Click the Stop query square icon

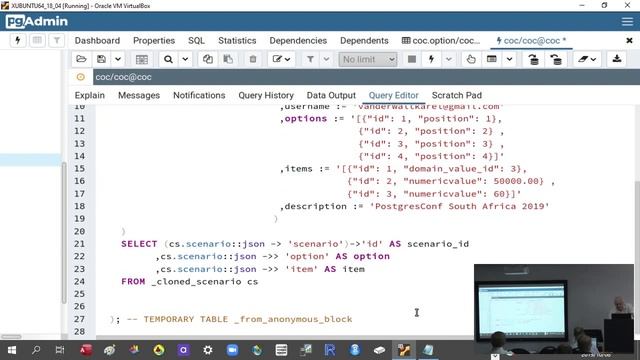[x=412, y=59]
